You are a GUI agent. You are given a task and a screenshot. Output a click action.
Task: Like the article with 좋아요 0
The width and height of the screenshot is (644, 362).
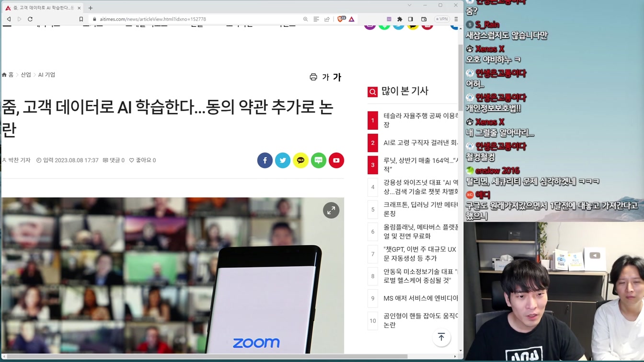[x=142, y=160]
